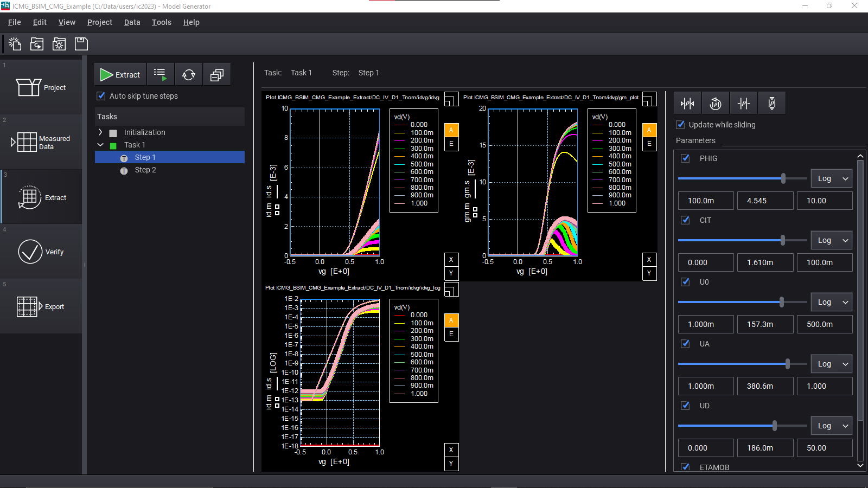Open the Measured Data workflow step
Viewport: 868px width, 488px height.
(41, 142)
